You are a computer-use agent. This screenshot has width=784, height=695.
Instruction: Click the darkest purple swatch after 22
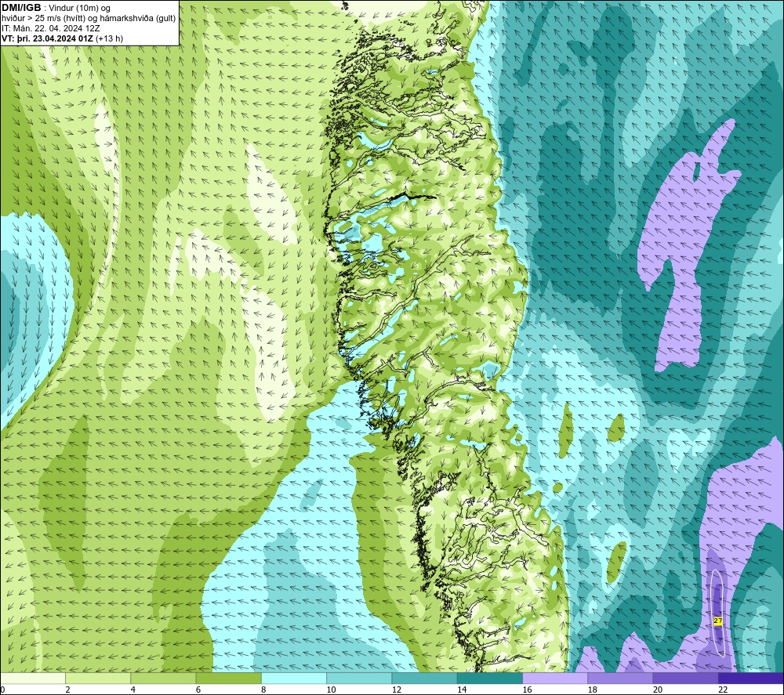[751, 679]
